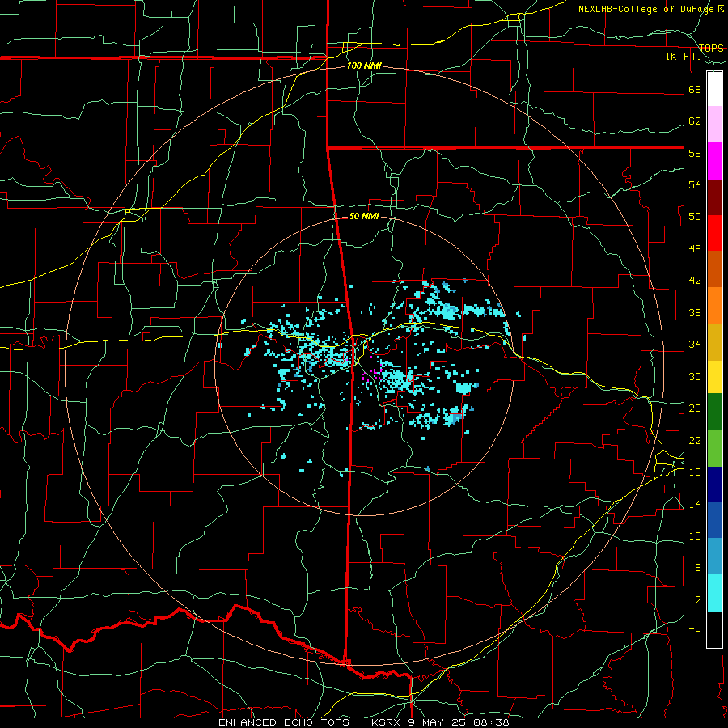Click the legend value "14"

(695, 504)
